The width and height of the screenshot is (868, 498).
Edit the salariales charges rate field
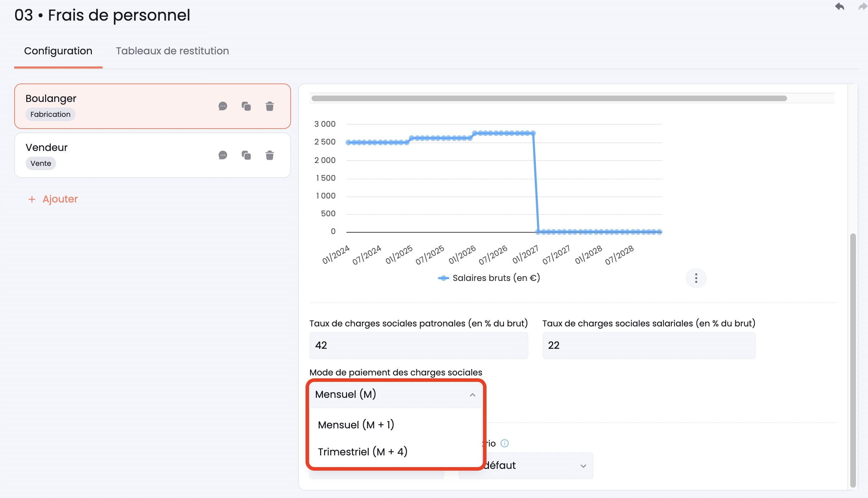coord(649,345)
